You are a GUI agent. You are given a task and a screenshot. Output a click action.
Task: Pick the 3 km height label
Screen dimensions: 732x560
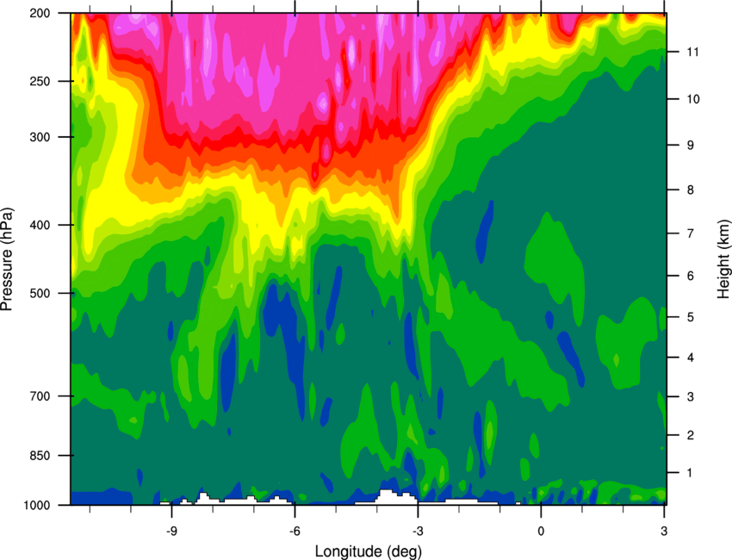tap(690, 397)
